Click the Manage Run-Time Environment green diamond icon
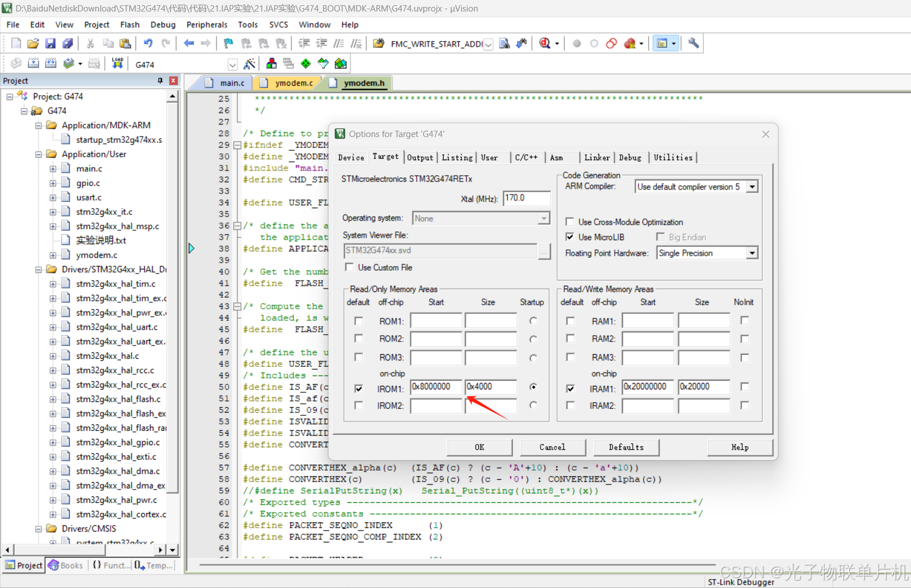 point(305,64)
